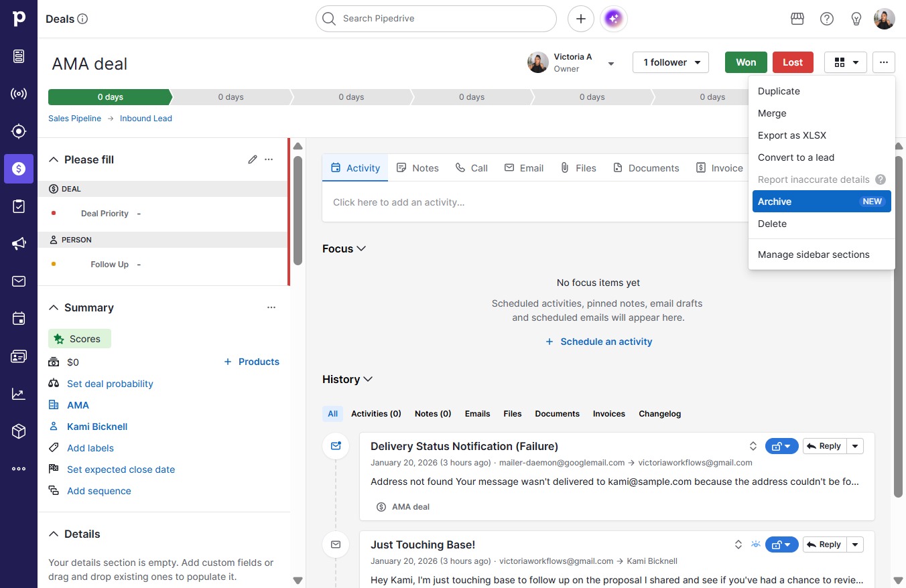The image size is (906, 588).
Task: Mark the deal as Won
Action: click(x=746, y=62)
